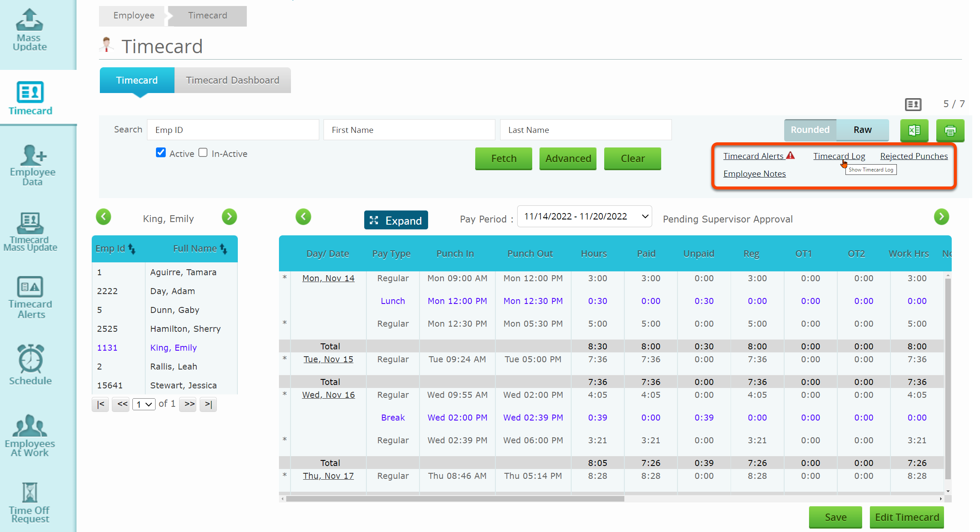
Task: Advance to the next pay period
Action: [x=941, y=216]
